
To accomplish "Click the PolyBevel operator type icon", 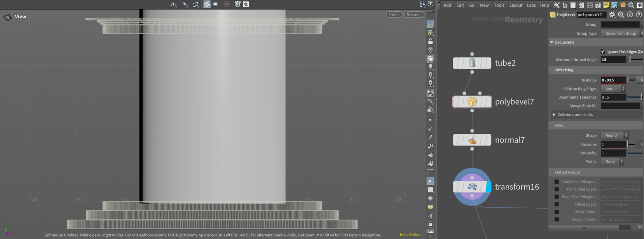I will [553, 15].
